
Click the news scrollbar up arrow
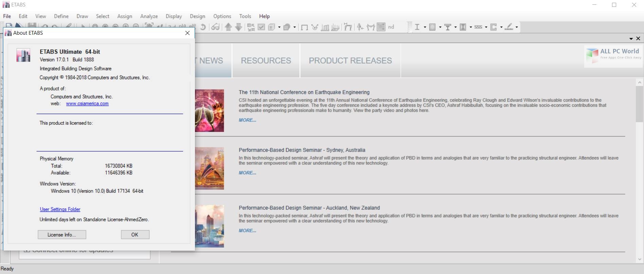click(x=639, y=82)
